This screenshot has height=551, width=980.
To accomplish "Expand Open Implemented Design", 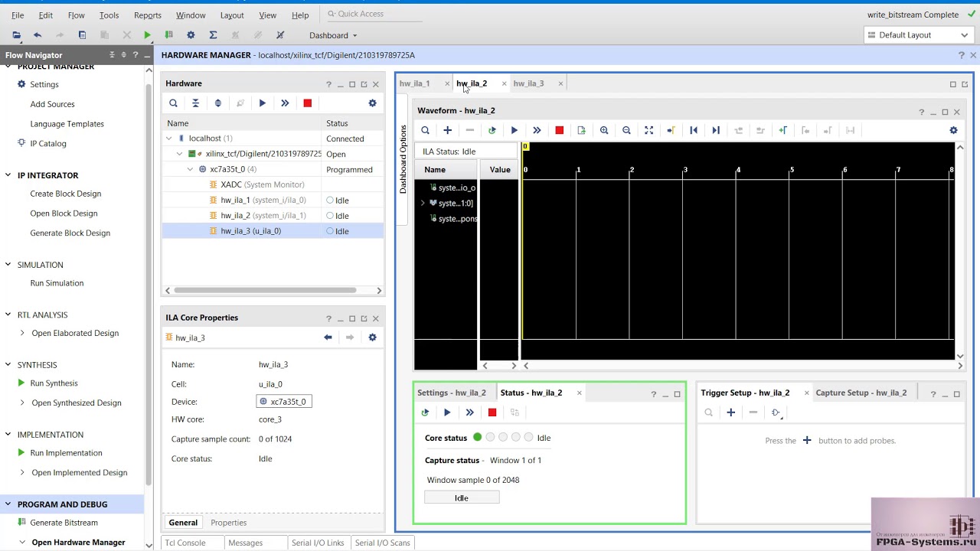I will point(22,472).
